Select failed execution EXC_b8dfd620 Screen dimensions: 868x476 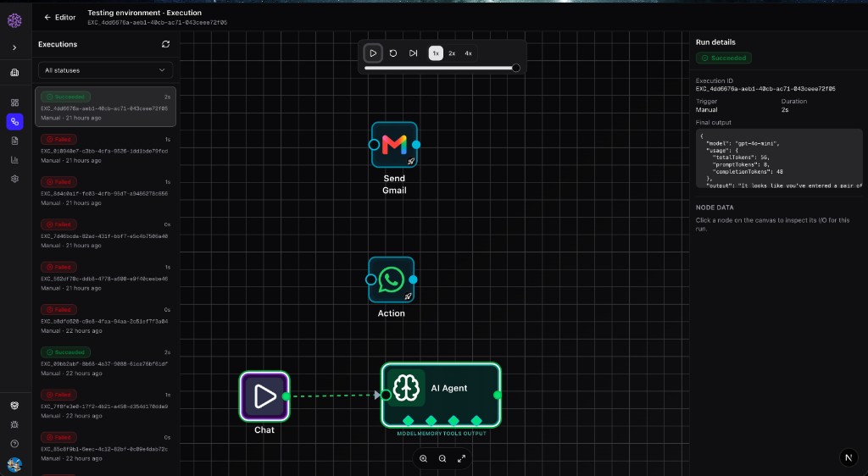tap(105, 319)
